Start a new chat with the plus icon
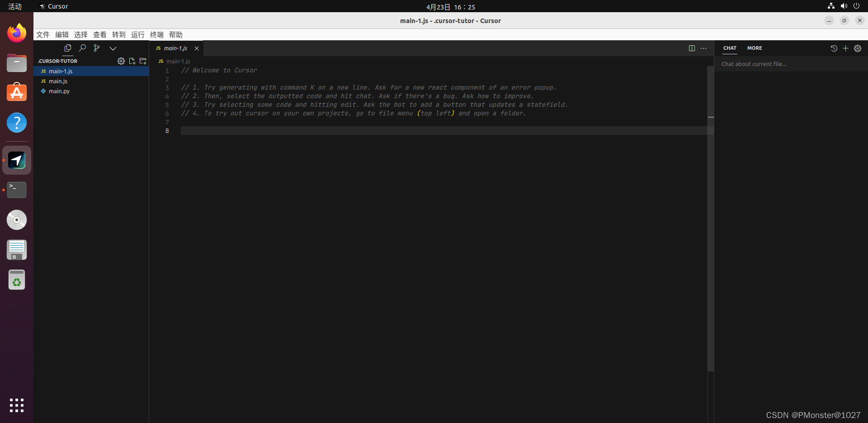The image size is (868, 423). tap(845, 48)
